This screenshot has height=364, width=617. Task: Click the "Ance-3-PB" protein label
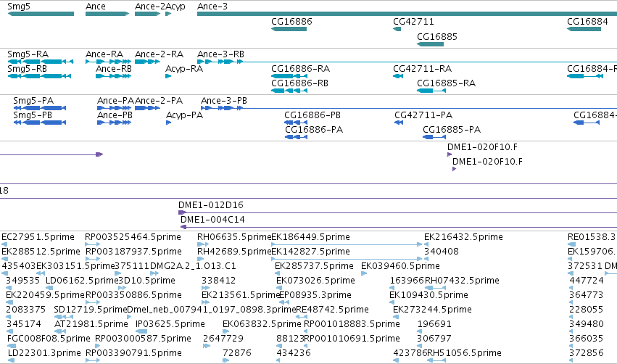[224, 100]
